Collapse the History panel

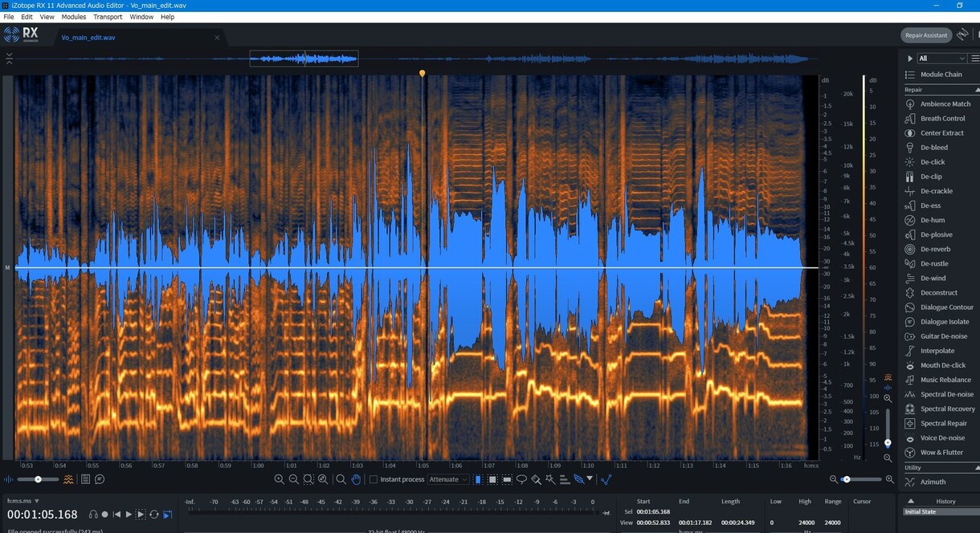click(910, 501)
